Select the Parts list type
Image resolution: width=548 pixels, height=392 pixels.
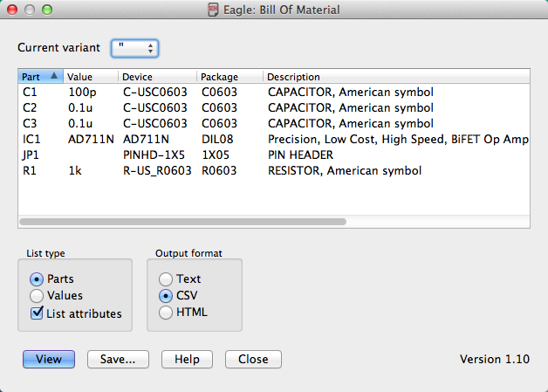(x=37, y=279)
